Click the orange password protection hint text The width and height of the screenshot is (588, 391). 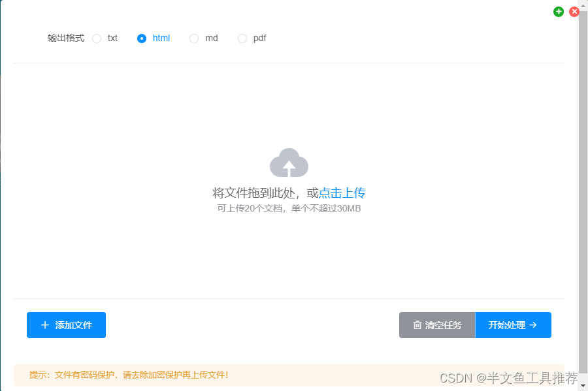tap(129, 375)
